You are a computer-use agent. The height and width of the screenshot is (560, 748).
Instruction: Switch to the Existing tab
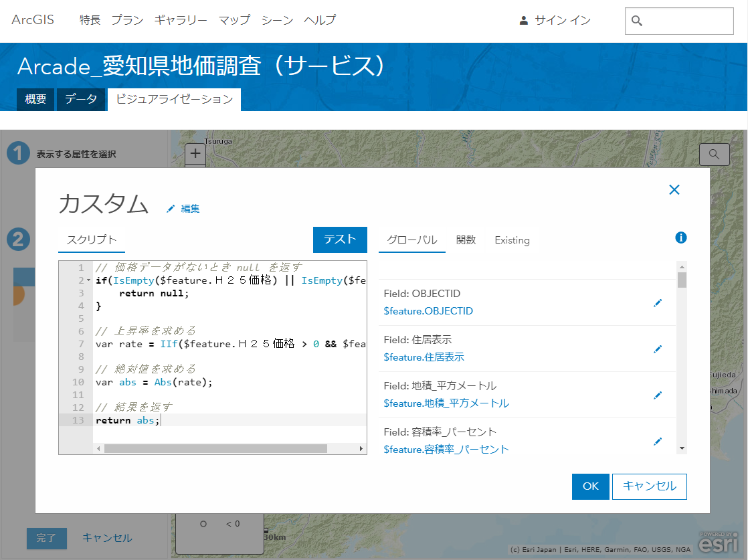point(512,240)
